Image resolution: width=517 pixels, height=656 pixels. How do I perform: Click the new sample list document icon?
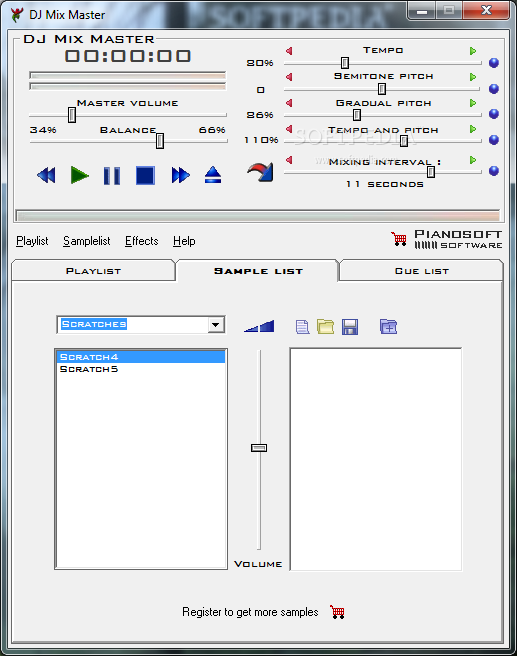pos(302,327)
